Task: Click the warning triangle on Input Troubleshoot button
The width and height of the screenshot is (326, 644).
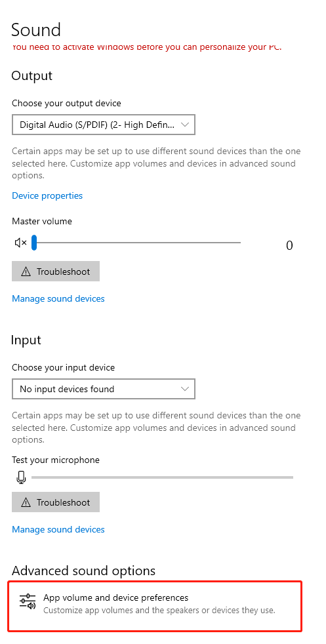Action: click(26, 502)
